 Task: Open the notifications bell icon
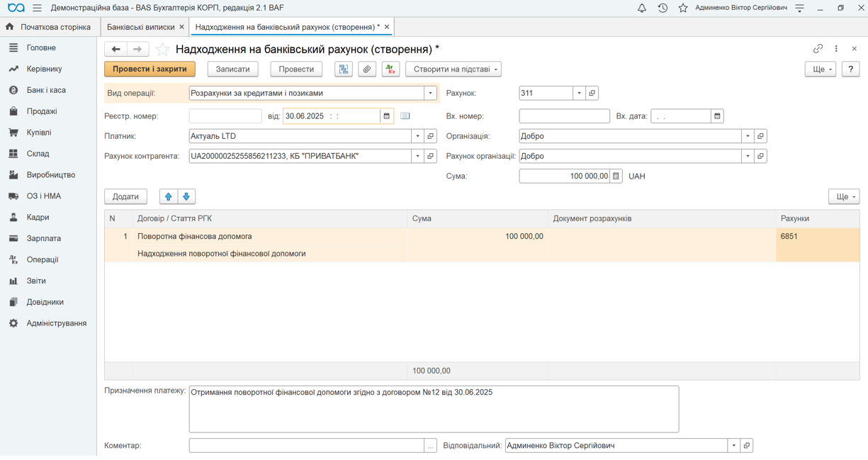tap(641, 8)
